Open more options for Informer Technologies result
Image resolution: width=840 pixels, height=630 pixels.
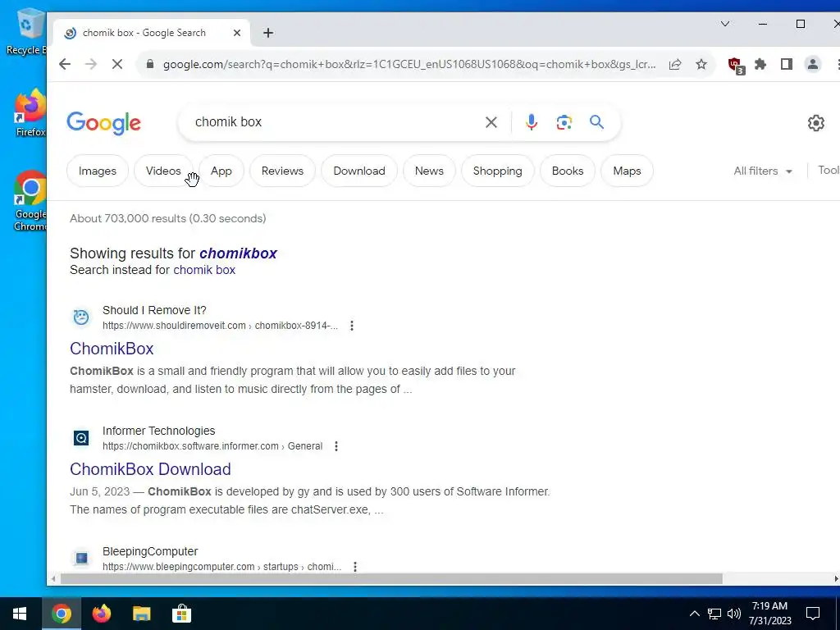tap(336, 446)
